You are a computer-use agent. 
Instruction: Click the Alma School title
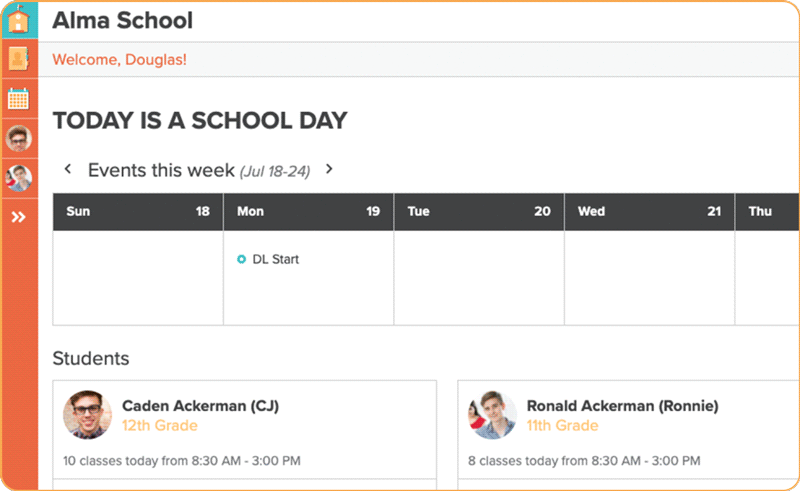(x=122, y=21)
